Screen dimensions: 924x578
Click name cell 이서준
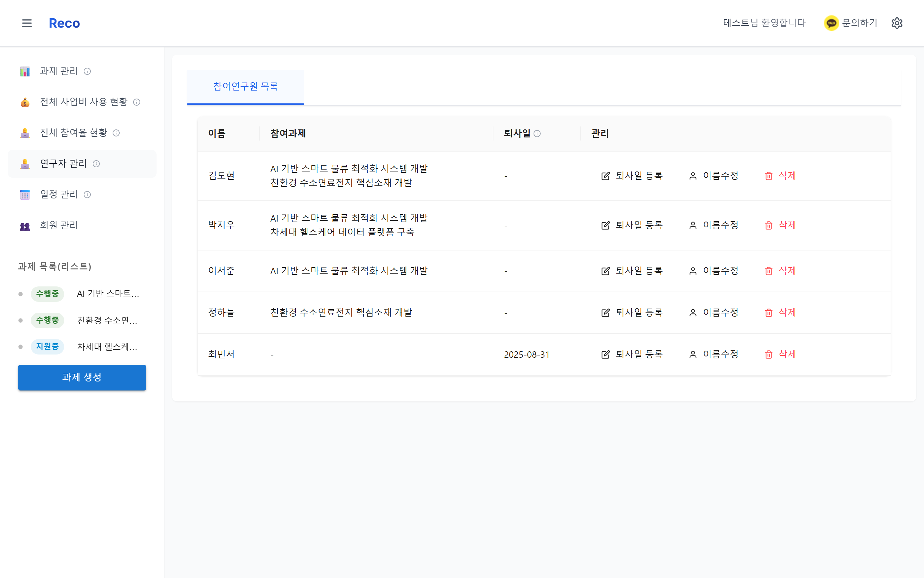(x=221, y=271)
